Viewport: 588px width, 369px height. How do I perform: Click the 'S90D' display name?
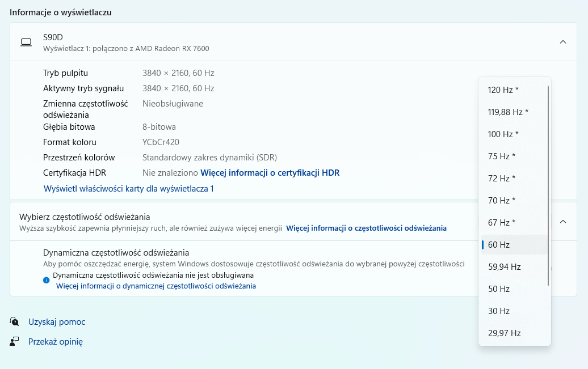click(53, 37)
